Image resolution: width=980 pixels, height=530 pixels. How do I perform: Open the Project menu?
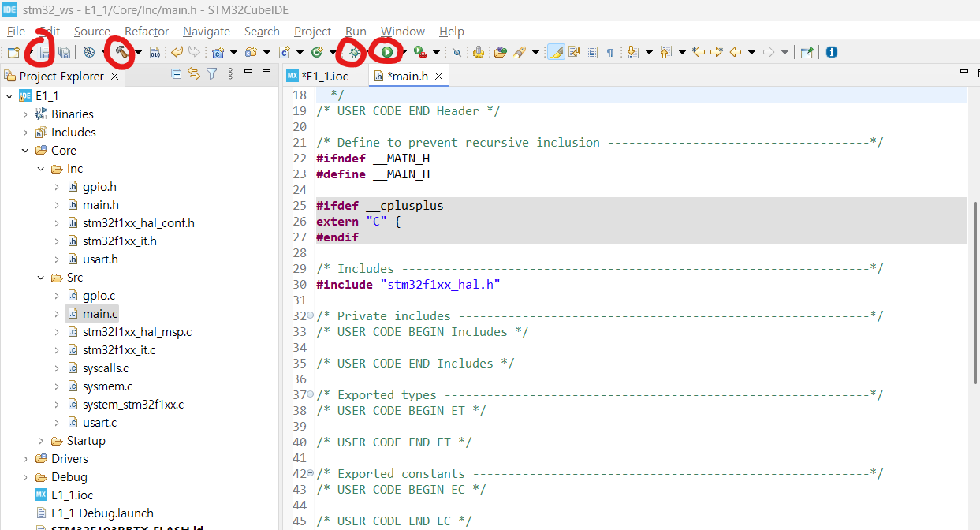(312, 31)
